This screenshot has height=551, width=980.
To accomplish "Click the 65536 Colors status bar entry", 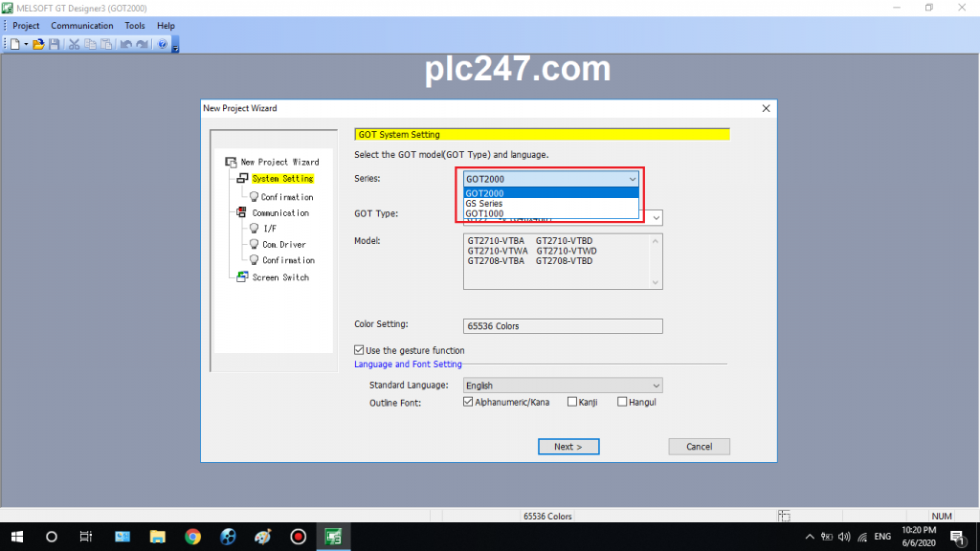I will pos(547,516).
